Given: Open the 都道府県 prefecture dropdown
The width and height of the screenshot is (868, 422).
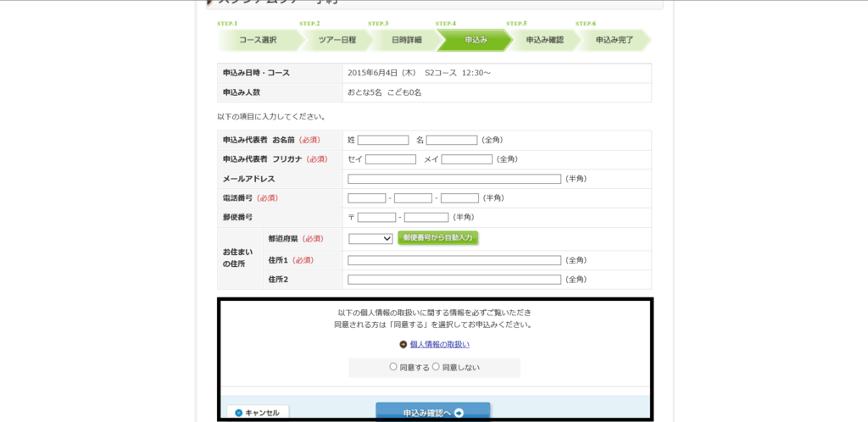Looking at the screenshot, I should [370, 239].
